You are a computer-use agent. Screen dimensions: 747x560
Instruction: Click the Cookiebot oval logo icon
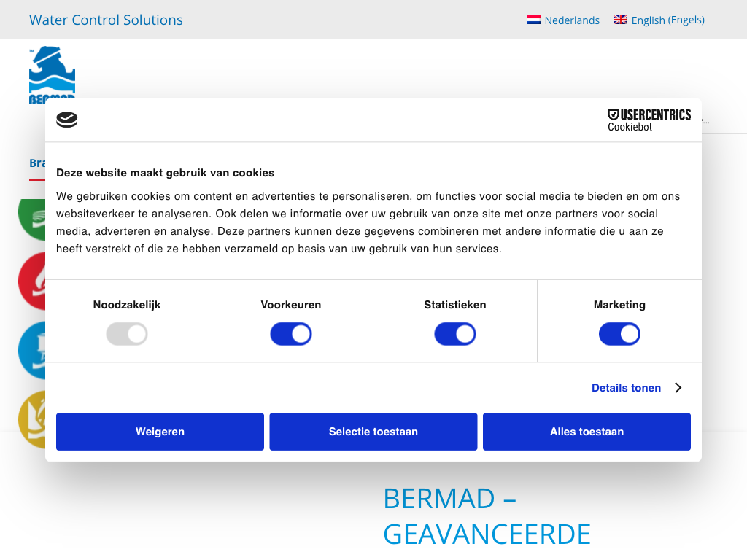(x=66, y=120)
